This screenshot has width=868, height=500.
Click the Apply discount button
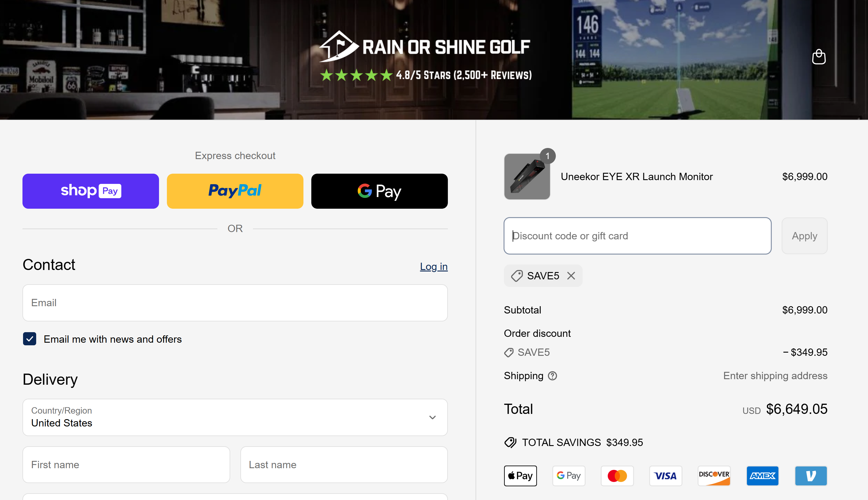coord(804,236)
